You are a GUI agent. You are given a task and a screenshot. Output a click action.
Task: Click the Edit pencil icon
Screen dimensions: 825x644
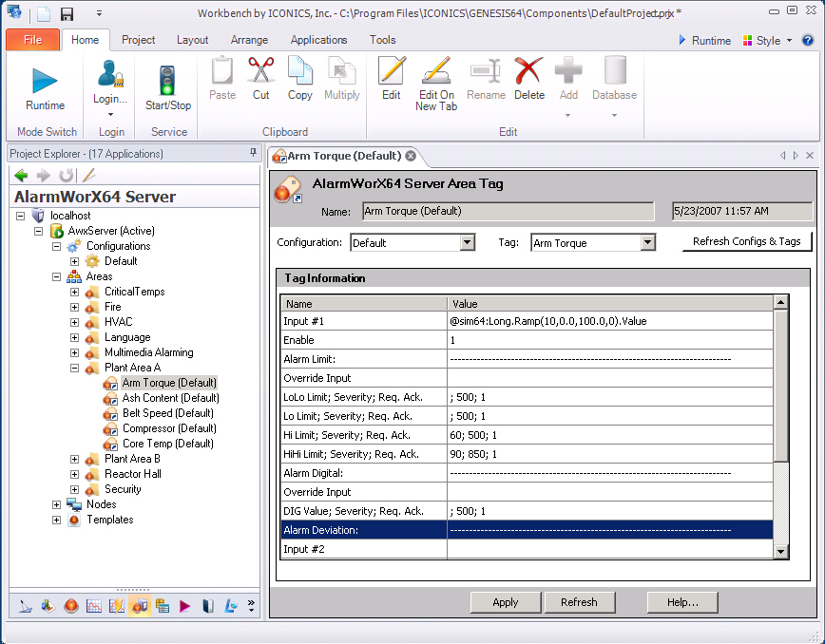point(391,72)
